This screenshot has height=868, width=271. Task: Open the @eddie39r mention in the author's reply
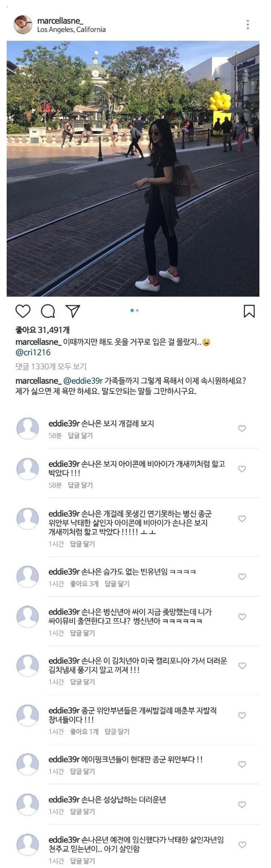[x=83, y=381]
